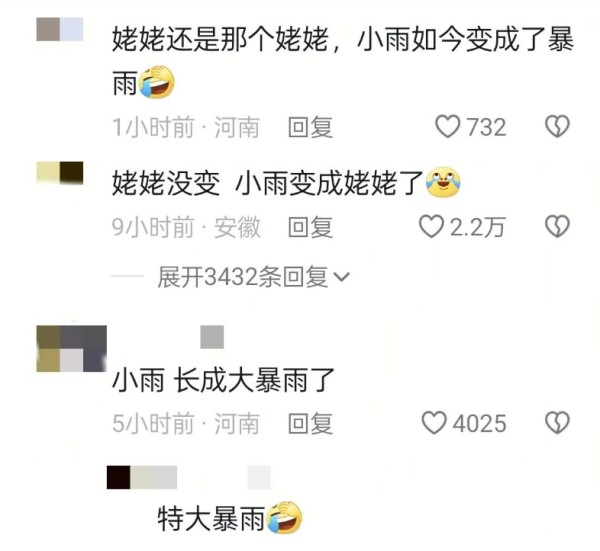Image resolution: width=600 pixels, height=551 pixels.
Task: Tap broken heart on the 安徽 comment
Action: (x=557, y=227)
